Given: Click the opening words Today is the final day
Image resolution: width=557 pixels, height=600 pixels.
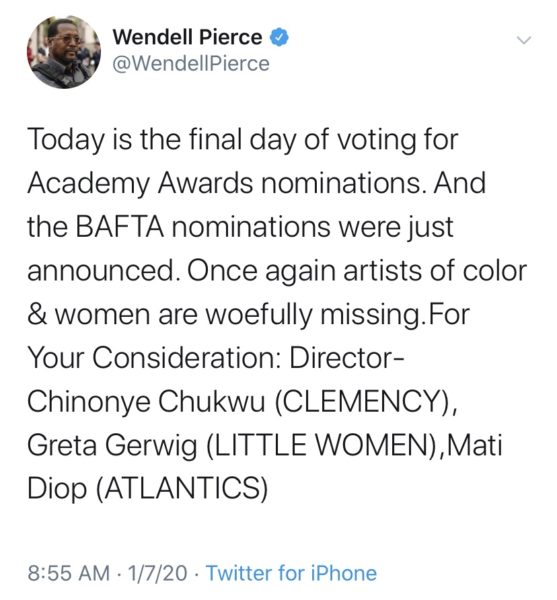Looking at the screenshot, I should (162, 140).
